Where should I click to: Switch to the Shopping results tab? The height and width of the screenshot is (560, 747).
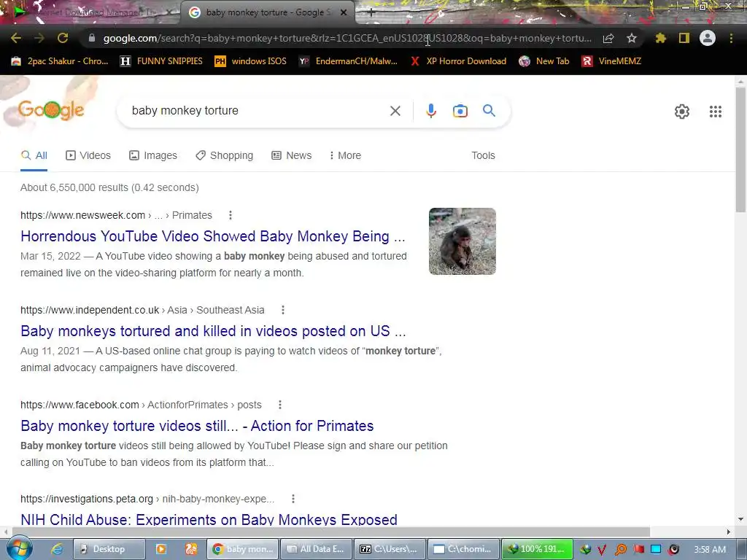click(x=224, y=156)
